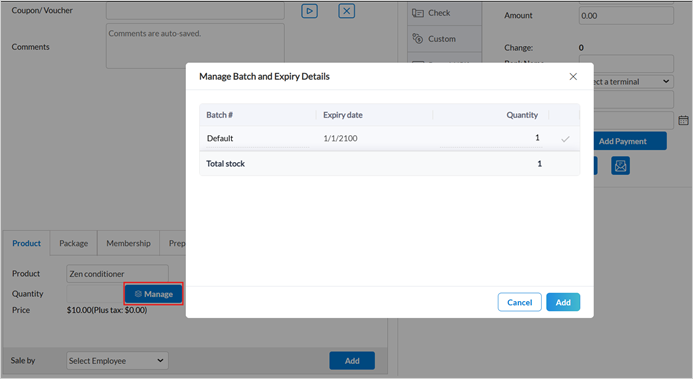Click the checkmark icon in Default row
This screenshot has height=379, width=693.
[565, 139]
